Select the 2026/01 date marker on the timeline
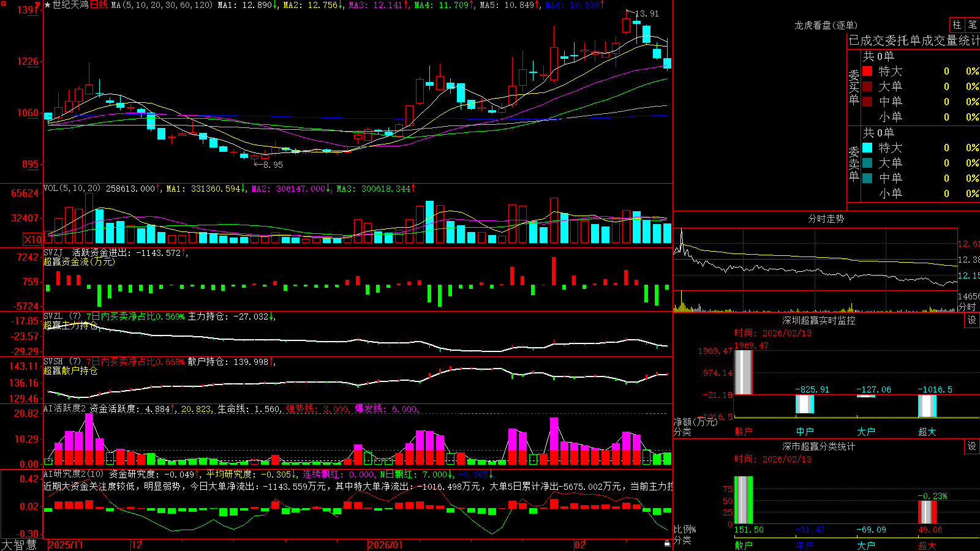The height and width of the screenshot is (551, 980). (x=386, y=545)
